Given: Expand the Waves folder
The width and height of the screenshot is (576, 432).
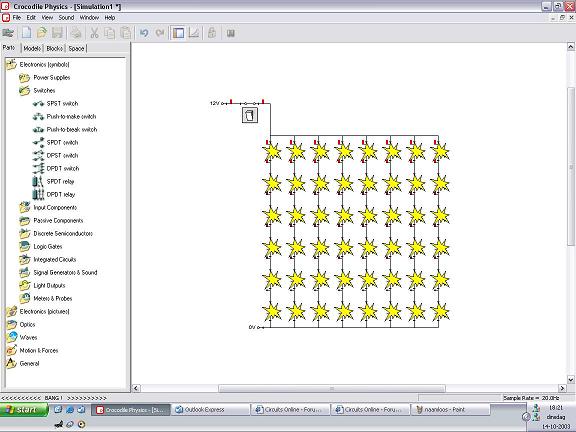Looking at the screenshot, I should (x=11, y=337).
